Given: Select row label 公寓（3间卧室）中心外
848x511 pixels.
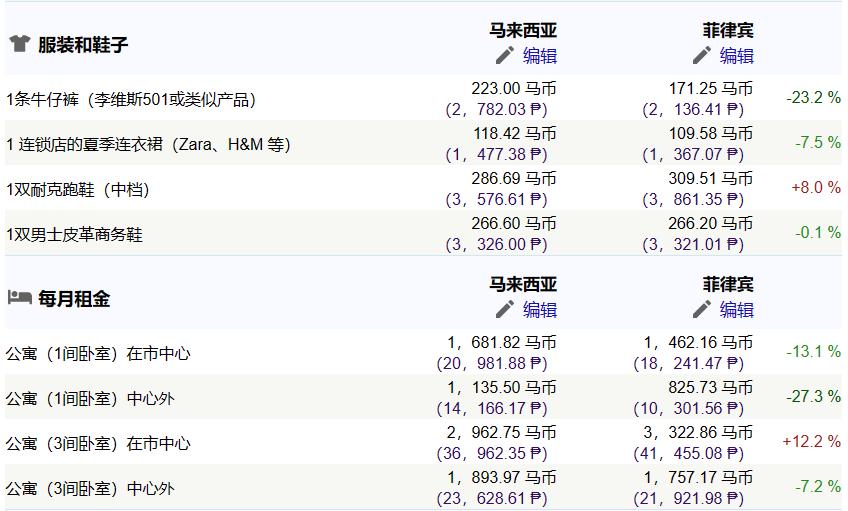Looking at the screenshot, I should click(90, 488).
